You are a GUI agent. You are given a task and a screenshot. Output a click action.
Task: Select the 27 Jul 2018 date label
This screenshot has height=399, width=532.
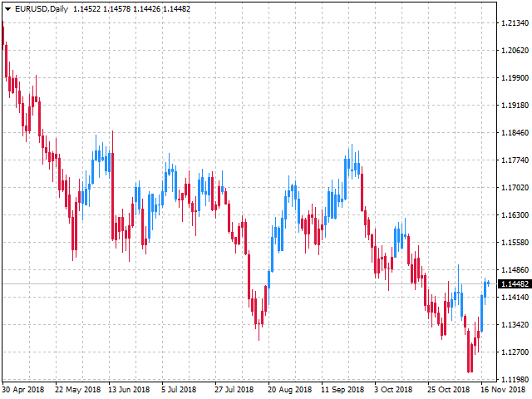point(234,389)
